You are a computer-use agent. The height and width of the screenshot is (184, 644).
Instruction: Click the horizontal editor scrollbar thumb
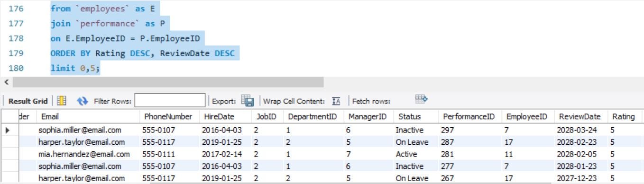(x=168, y=82)
